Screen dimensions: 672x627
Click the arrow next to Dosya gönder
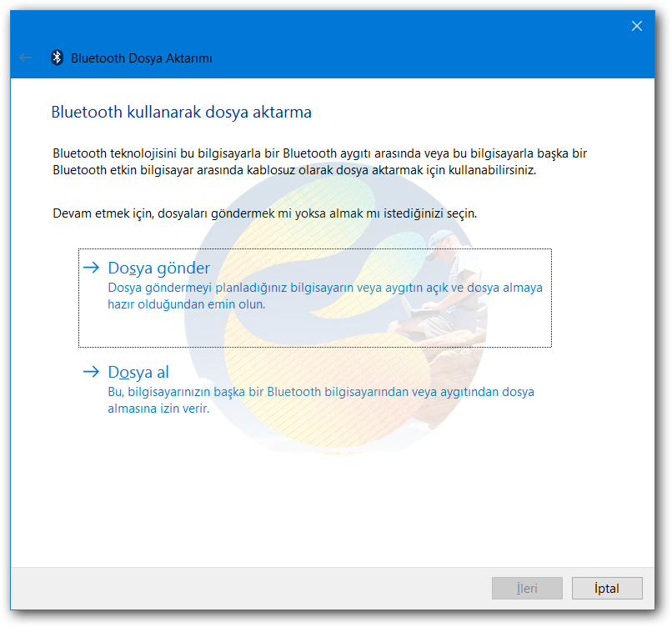pyautogui.click(x=91, y=268)
